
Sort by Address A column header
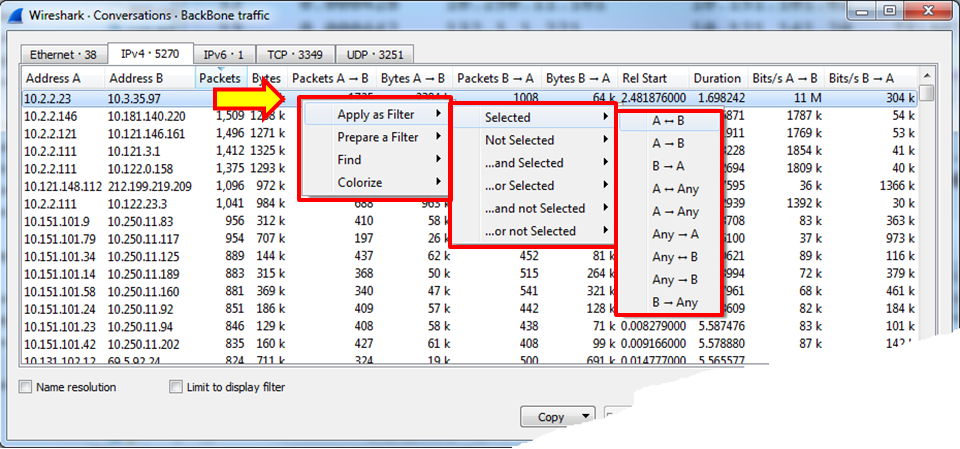[x=64, y=78]
